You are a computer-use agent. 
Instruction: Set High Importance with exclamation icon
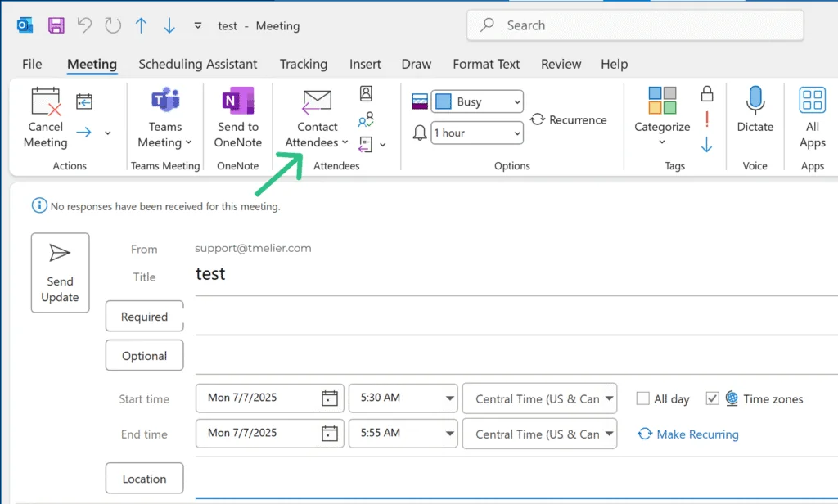click(x=707, y=119)
